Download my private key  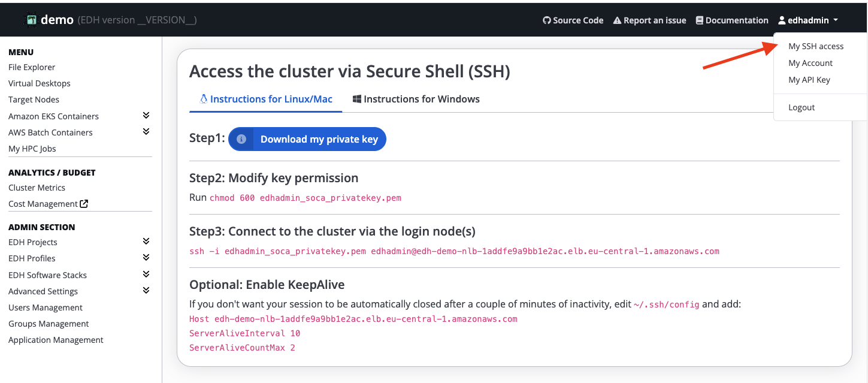(319, 139)
